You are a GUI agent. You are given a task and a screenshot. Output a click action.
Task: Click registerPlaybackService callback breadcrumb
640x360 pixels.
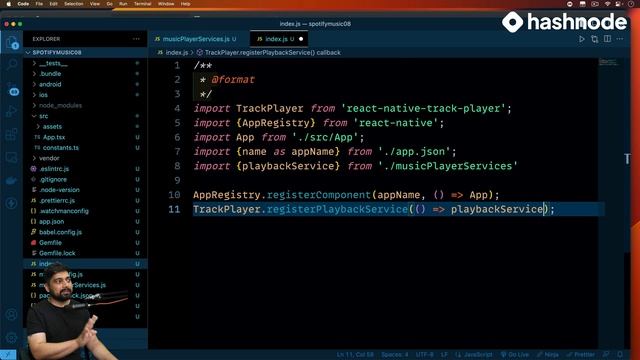tap(272, 53)
